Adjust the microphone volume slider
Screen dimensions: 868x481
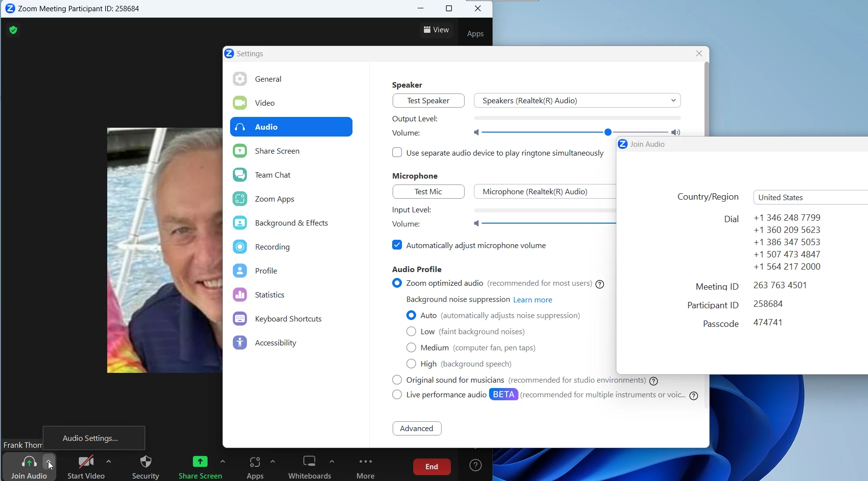(549, 224)
